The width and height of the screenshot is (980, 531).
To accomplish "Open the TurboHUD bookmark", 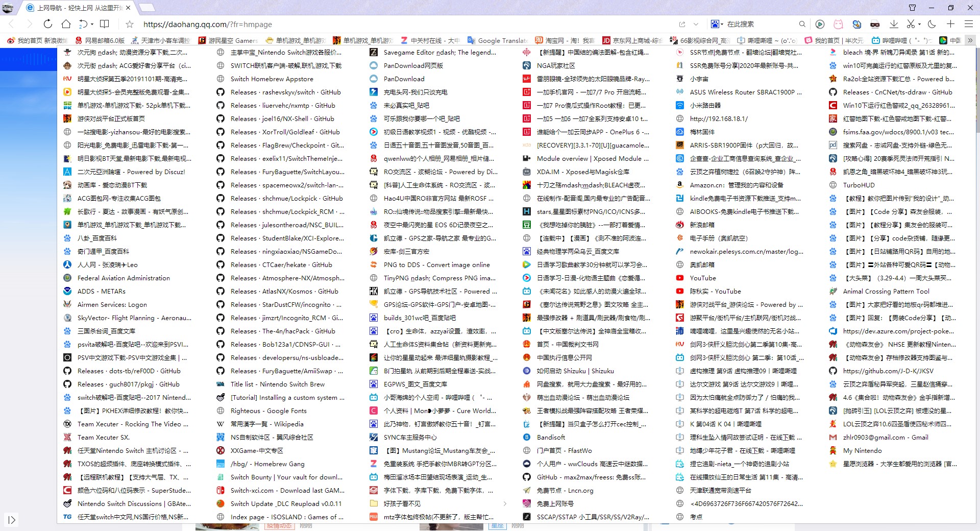I will tap(852, 185).
